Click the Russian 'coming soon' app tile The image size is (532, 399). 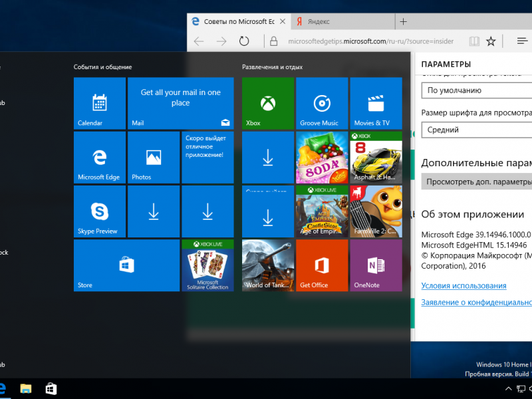pyautogui.click(x=207, y=158)
